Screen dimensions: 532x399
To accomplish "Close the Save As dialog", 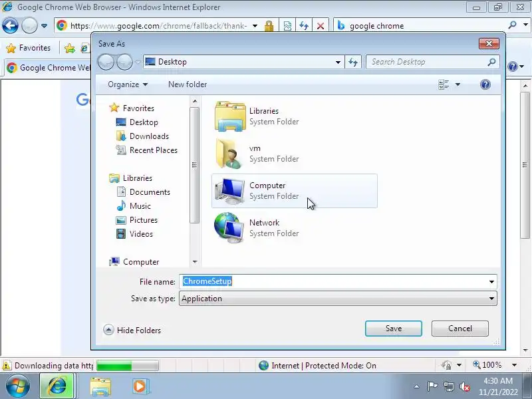I will [x=489, y=43].
